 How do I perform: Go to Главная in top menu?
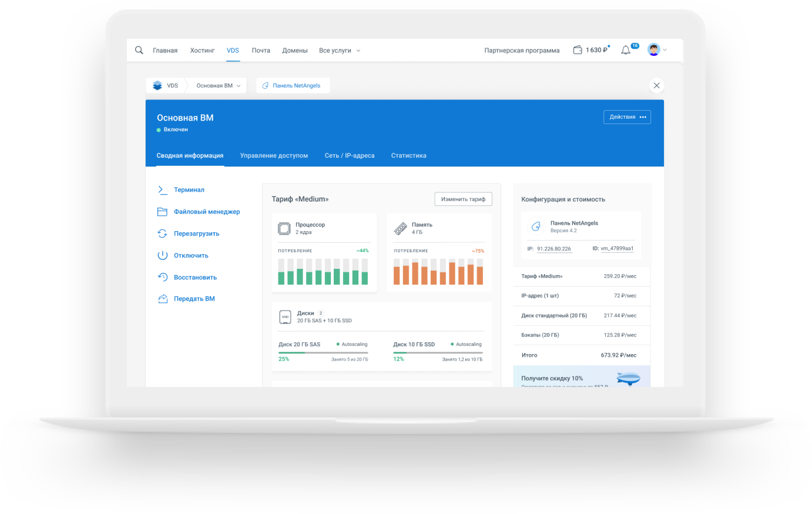165,51
